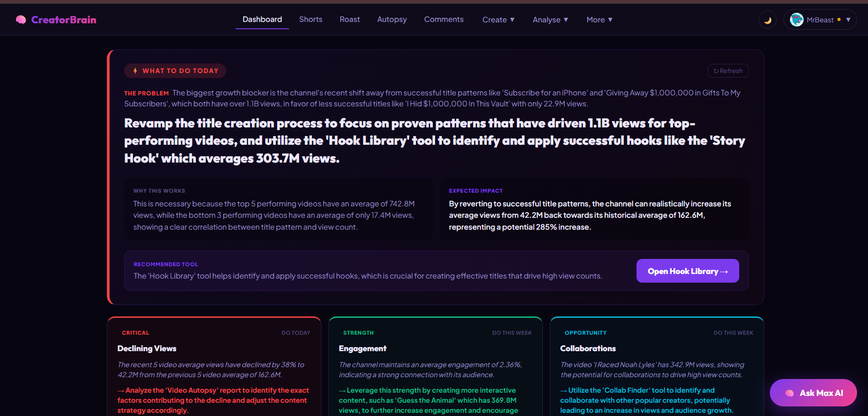This screenshot has height=416, width=868.
Task: Open the Comments section
Action: pos(443,19)
